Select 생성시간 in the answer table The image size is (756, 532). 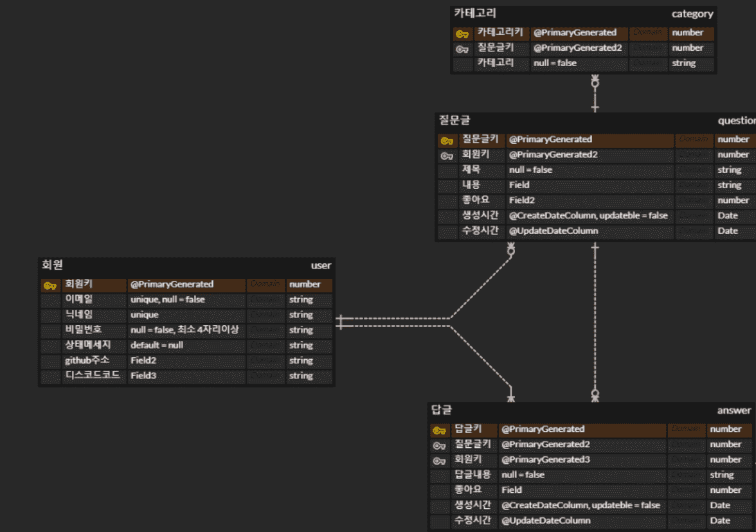click(x=473, y=505)
